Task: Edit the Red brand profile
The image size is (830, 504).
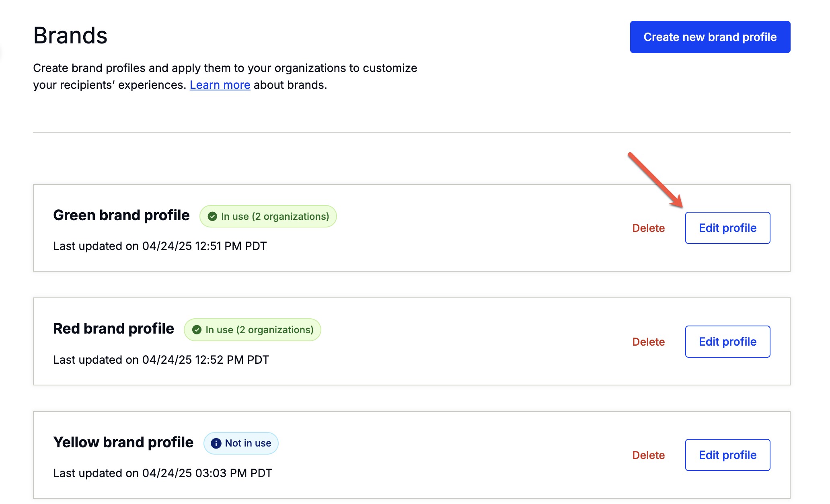Action: tap(727, 342)
